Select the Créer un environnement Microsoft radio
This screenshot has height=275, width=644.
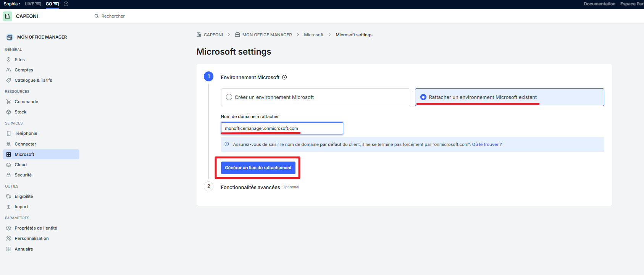(x=229, y=97)
